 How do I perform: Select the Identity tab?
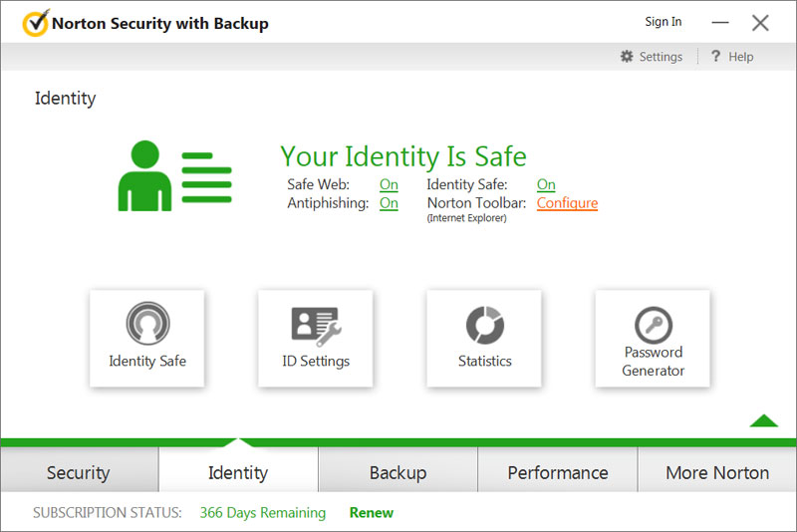238,470
